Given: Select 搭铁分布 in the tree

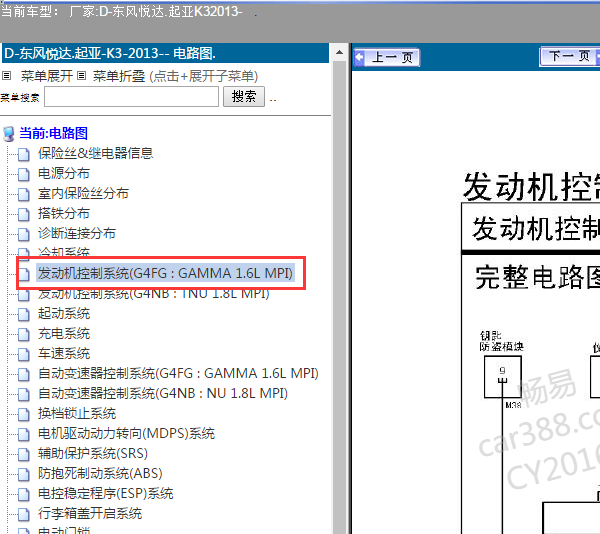Looking at the screenshot, I should tap(64, 213).
